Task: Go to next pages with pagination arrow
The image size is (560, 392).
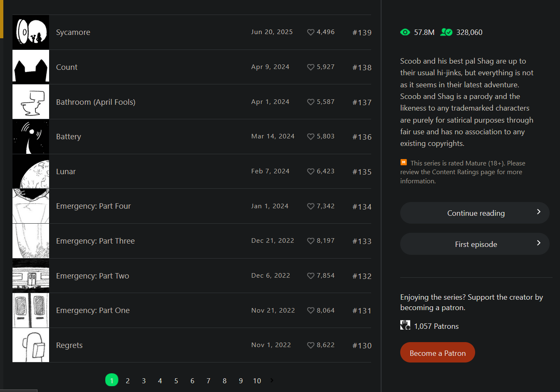Action: [272, 380]
